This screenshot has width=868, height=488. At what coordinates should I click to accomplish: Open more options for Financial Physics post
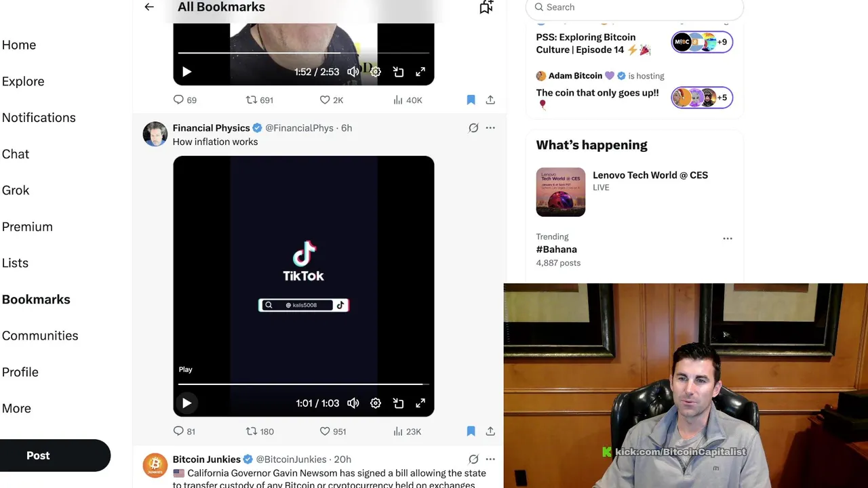(490, 127)
